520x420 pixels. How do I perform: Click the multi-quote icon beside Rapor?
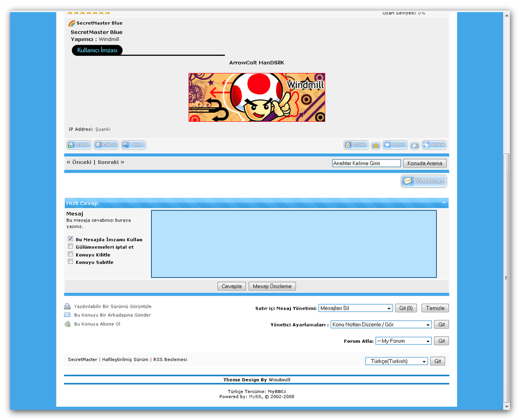pyautogui.click(x=414, y=146)
